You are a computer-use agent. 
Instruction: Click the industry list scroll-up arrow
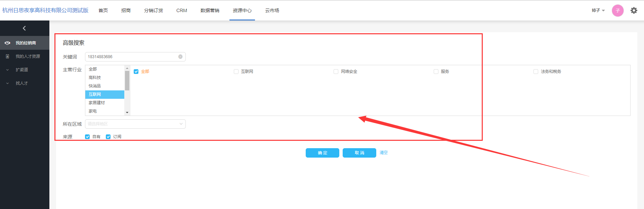tap(127, 68)
